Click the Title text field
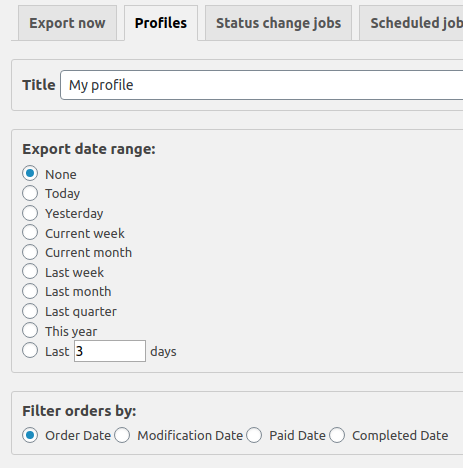The height and width of the screenshot is (468, 463). [262, 85]
